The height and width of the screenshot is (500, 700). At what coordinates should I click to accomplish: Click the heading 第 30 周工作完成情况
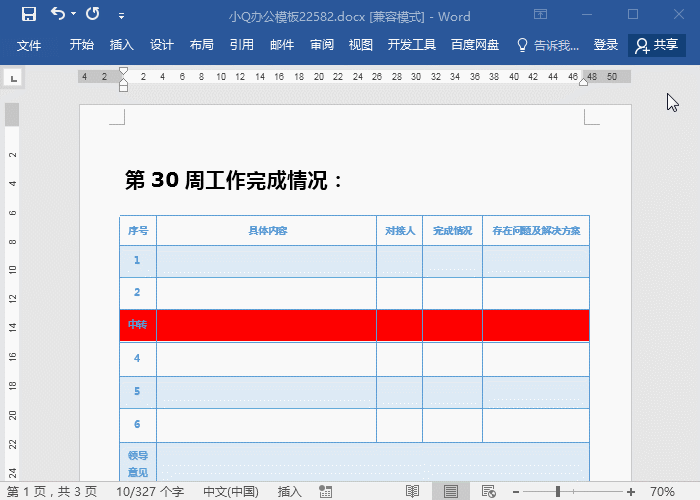coord(233,180)
